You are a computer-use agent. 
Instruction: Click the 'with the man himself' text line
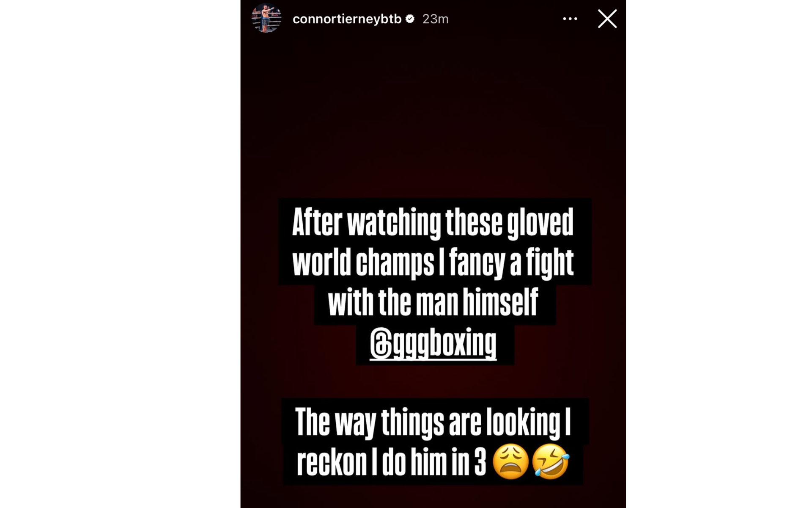tap(433, 303)
